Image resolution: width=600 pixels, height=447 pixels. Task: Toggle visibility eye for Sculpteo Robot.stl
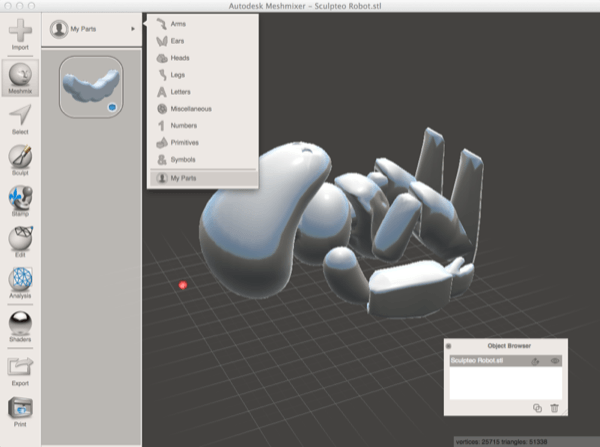pyautogui.click(x=554, y=361)
